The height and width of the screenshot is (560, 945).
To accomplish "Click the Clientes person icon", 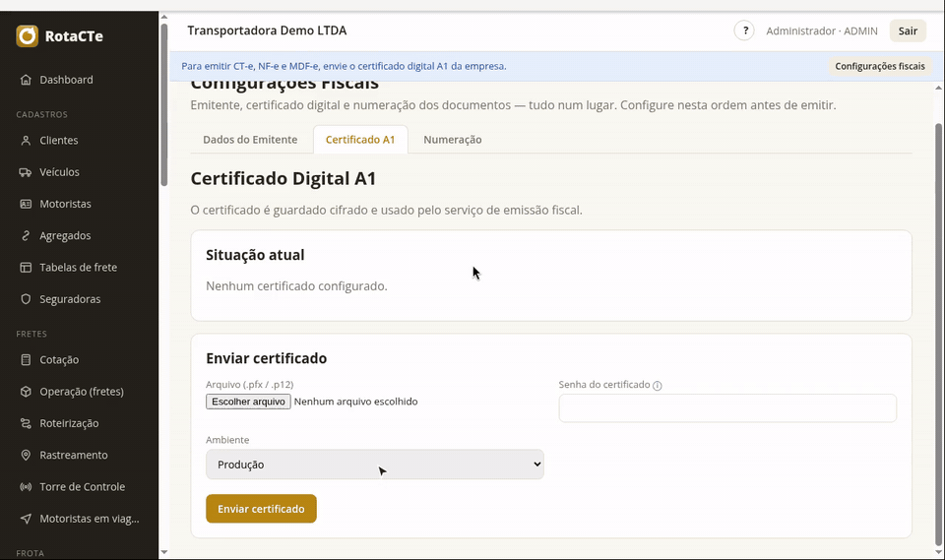I will pyautogui.click(x=26, y=141).
